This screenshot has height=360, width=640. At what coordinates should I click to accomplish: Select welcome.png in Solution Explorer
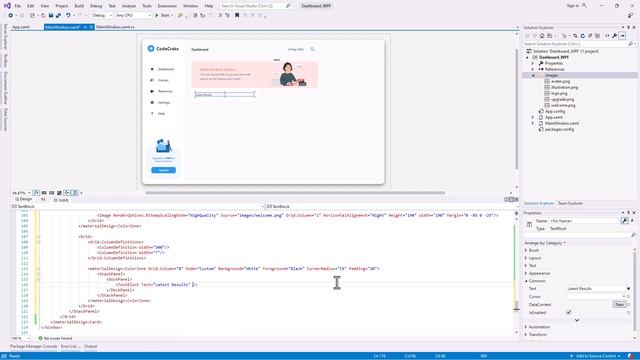tap(563, 105)
